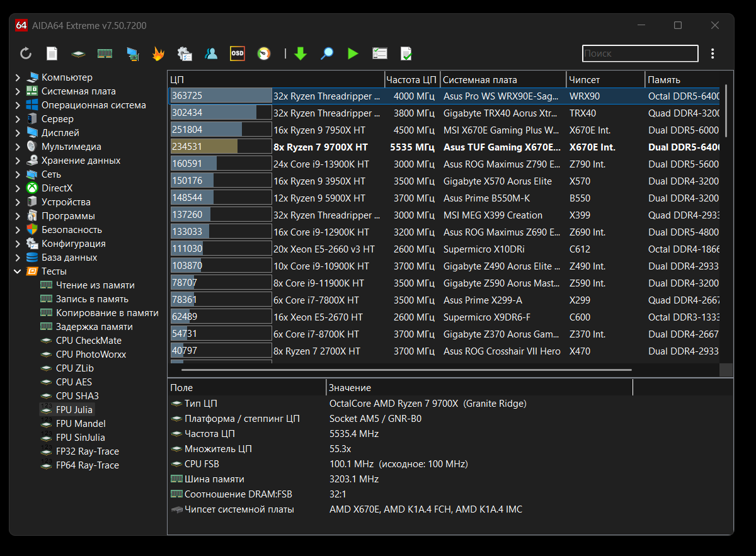Sort by ЦП column header

click(276, 80)
